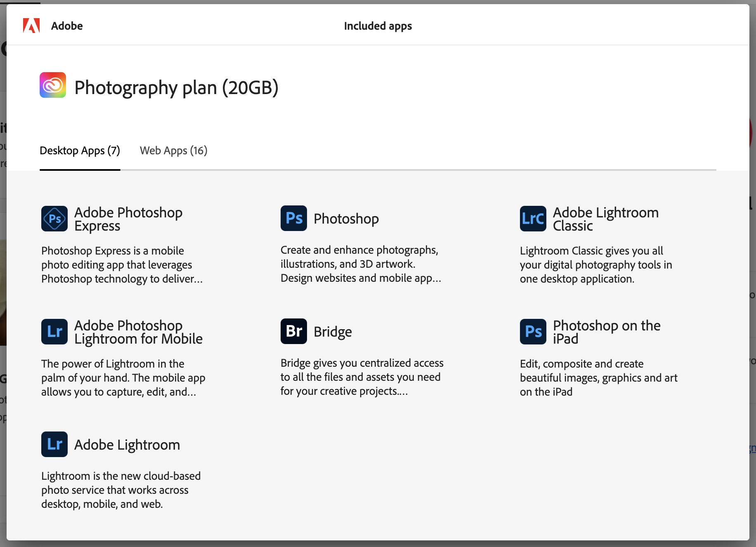Viewport: 756px width, 547px height.
Task: Open the Photography plan (20GB) title
Action: (x=176, y=87)
